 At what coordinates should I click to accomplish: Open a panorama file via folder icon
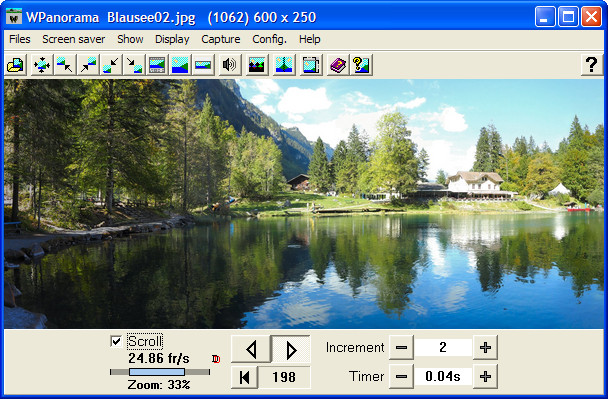click(16, 64)
